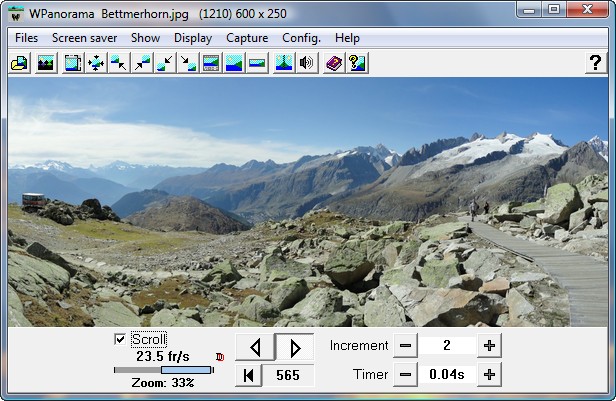Decrease the Timer value with minus

pos(405,375)
